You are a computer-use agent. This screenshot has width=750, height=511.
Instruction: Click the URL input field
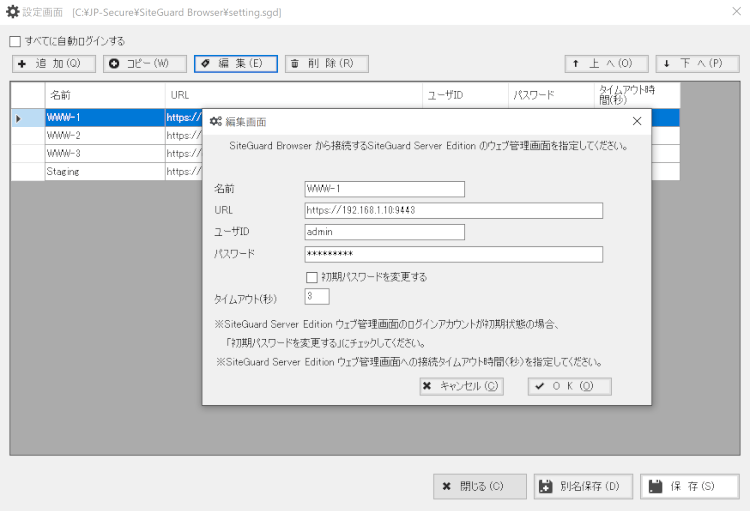click(x=453, y=211)
